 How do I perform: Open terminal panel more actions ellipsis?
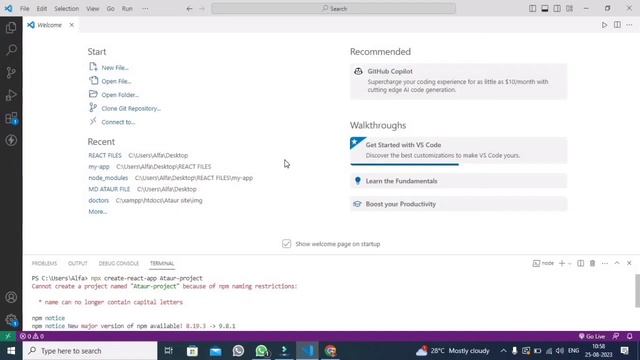pos(605,263)
